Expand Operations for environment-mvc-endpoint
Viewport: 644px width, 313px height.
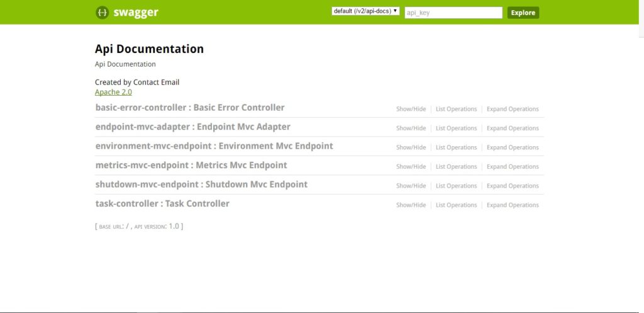pos(513,147)
